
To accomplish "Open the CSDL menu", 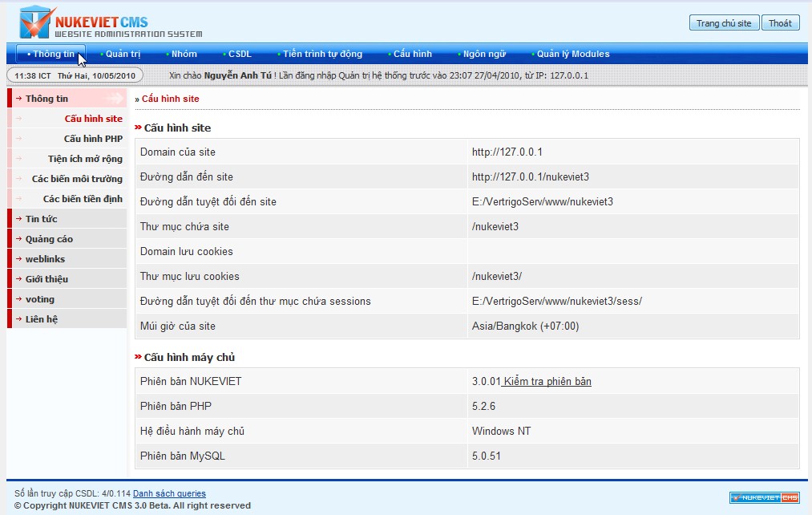I will coord(237,54).
